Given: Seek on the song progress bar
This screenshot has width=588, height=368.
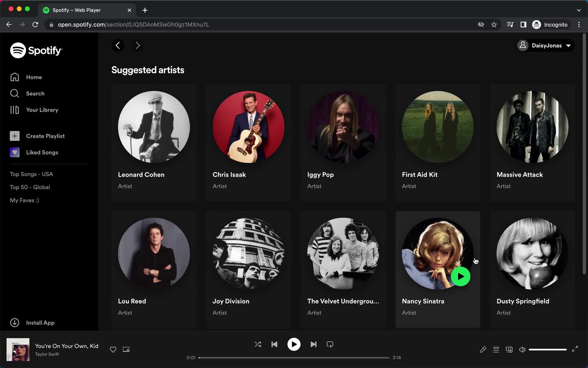Looking at the screenshot, I should point(294,358).
